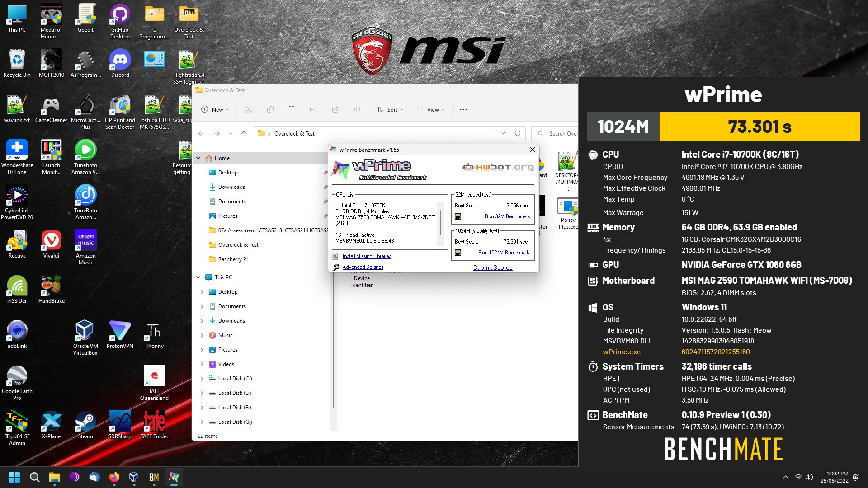Click the save icon for the 1024M score

[458, 253]
